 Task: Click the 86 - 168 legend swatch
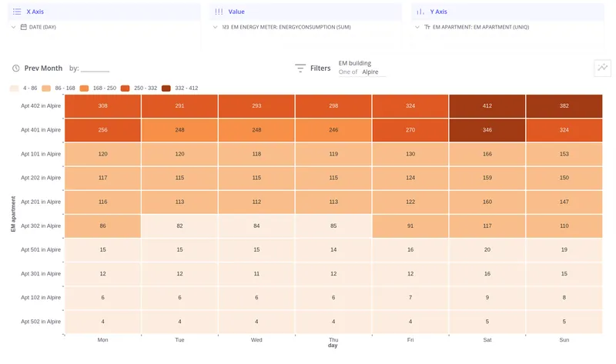coord(46,88)
